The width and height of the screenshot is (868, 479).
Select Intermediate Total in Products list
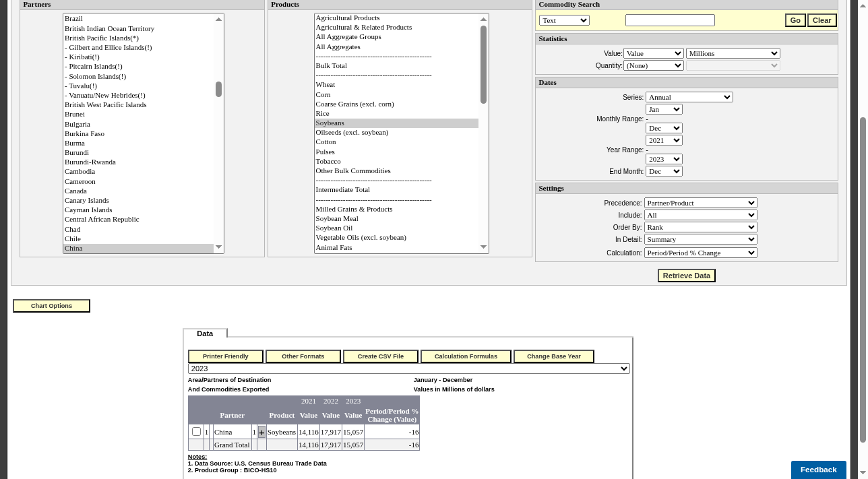[x=396, y=190]
